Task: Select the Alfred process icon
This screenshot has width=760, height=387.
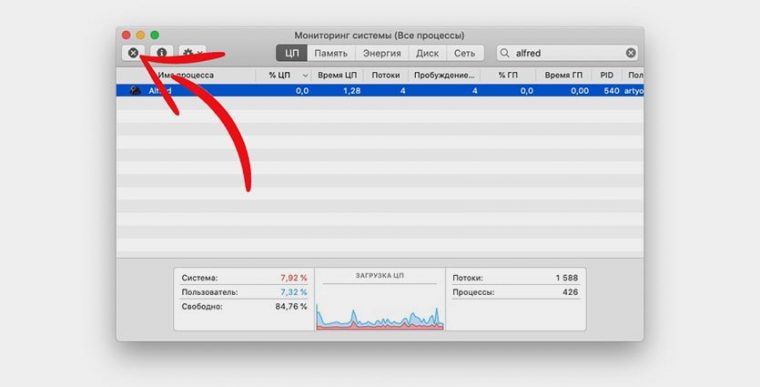Action: click(x=135, y=90)
